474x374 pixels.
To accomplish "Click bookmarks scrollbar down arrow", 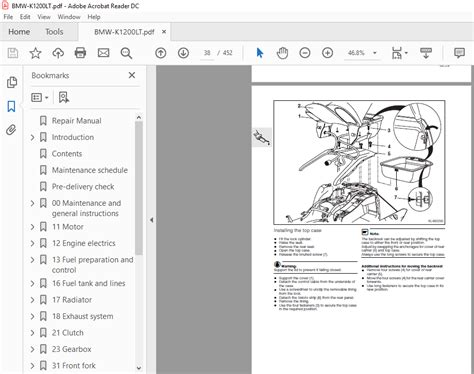I will tap(139, 368).
